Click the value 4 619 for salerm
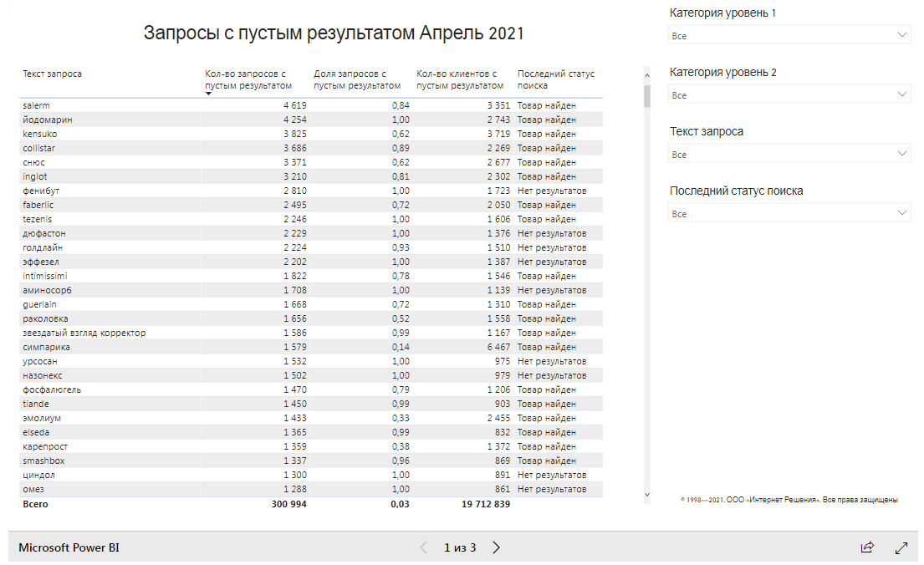Image resolution: width=924 pixels, height=565 pixels. coord(294,105)
